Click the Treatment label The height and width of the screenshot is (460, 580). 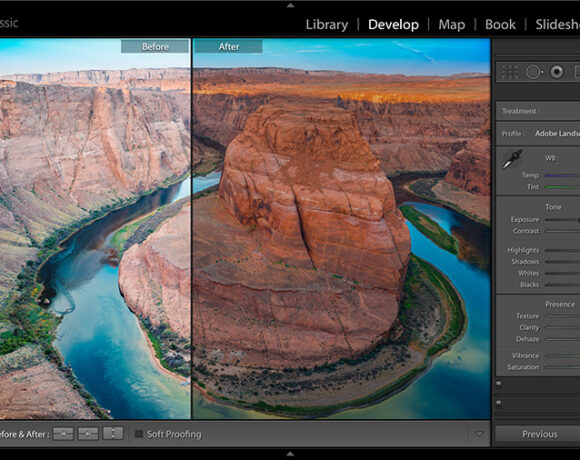520,111
